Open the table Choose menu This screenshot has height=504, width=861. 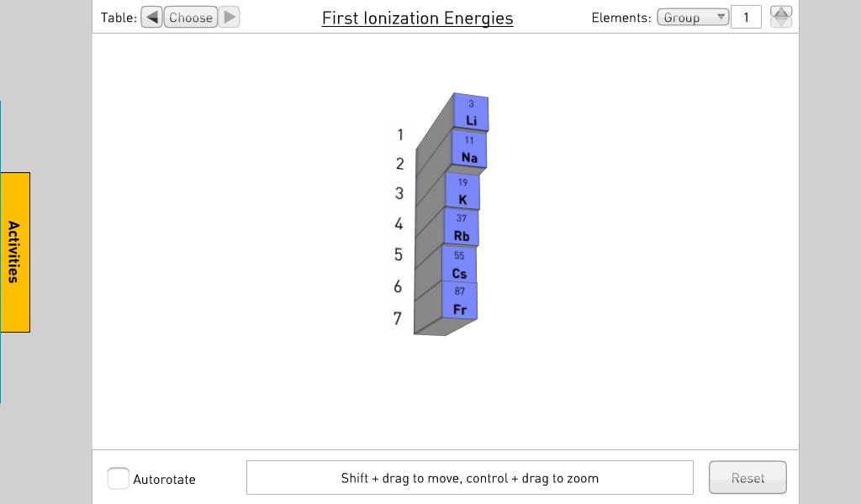(191, 17)
